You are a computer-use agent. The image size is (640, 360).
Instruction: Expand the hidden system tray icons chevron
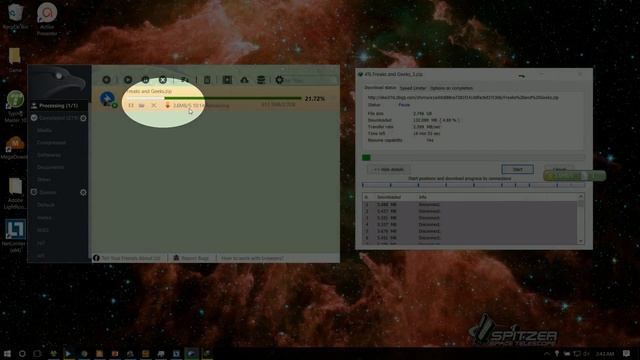pos(547,353)
